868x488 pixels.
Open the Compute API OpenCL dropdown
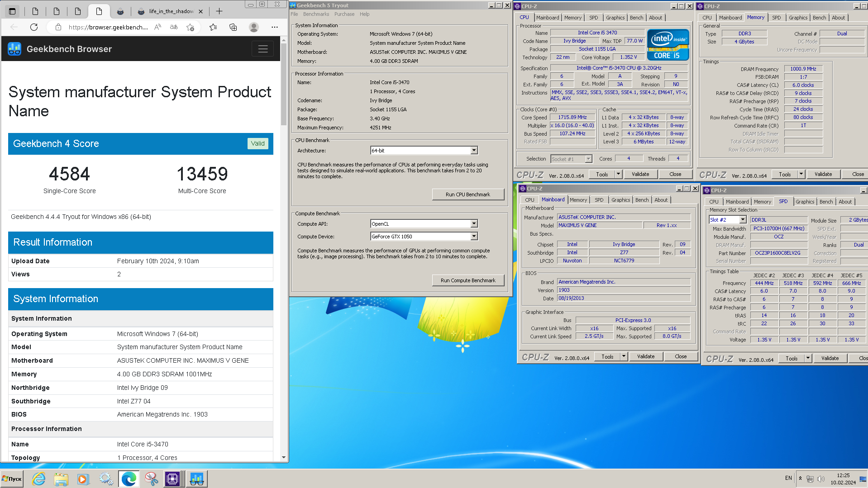tap(474, 223)
